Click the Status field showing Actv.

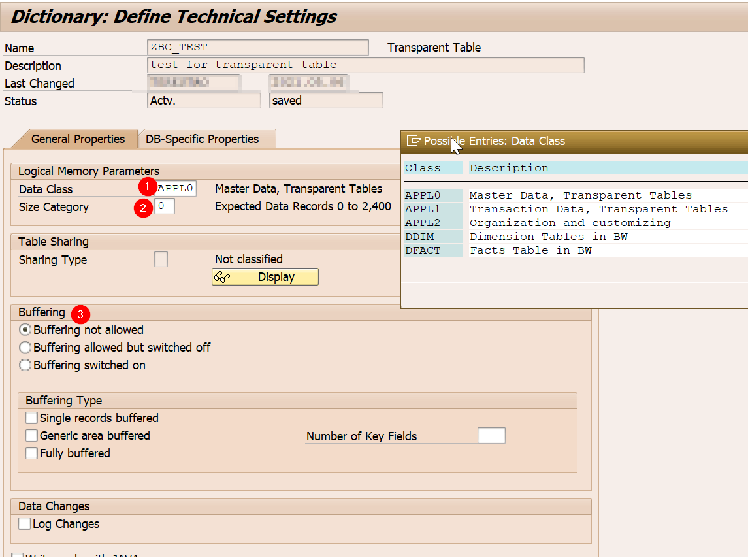204,100
